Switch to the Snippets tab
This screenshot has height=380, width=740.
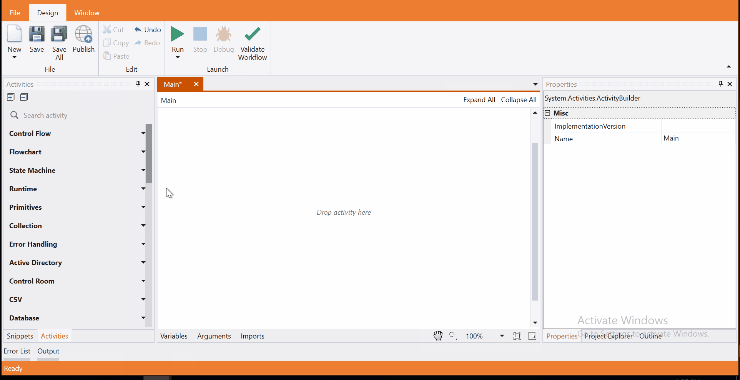point(20,336)
